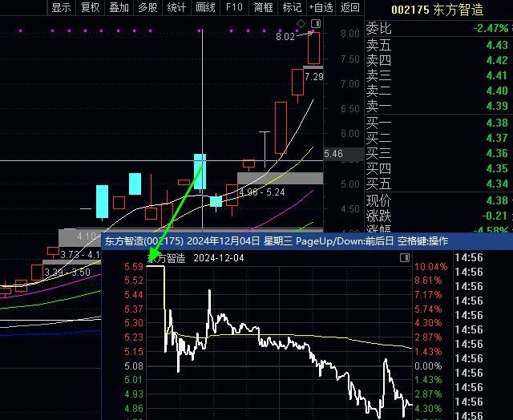The width and height of the screenshot is (513, 420).
Task: Click the tall red candle below 7.00
Action: click(x=281, y=128)
